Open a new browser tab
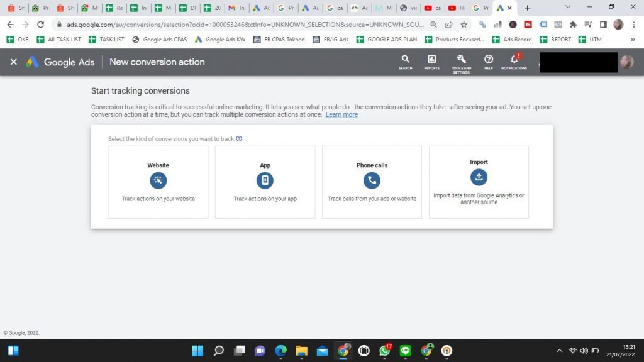The width and height of the screenshot is (644, 362). click(527, 8)
